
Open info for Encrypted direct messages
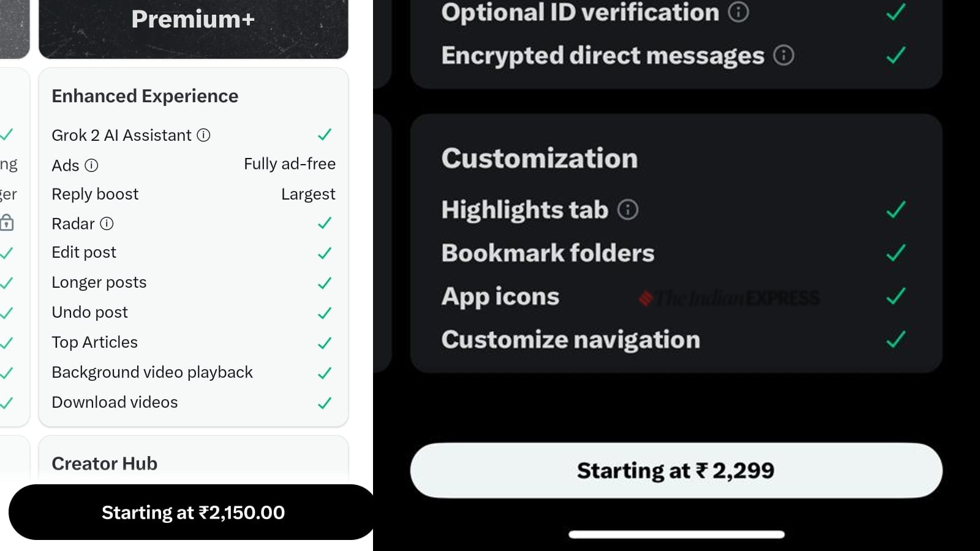click(x=783, y=55)
